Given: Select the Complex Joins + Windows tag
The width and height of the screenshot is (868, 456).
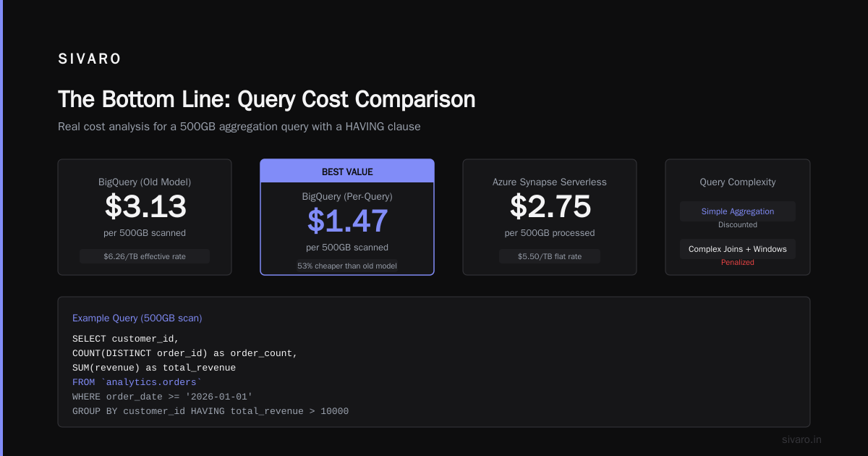Looking at the screenshot, I should 738,249.
